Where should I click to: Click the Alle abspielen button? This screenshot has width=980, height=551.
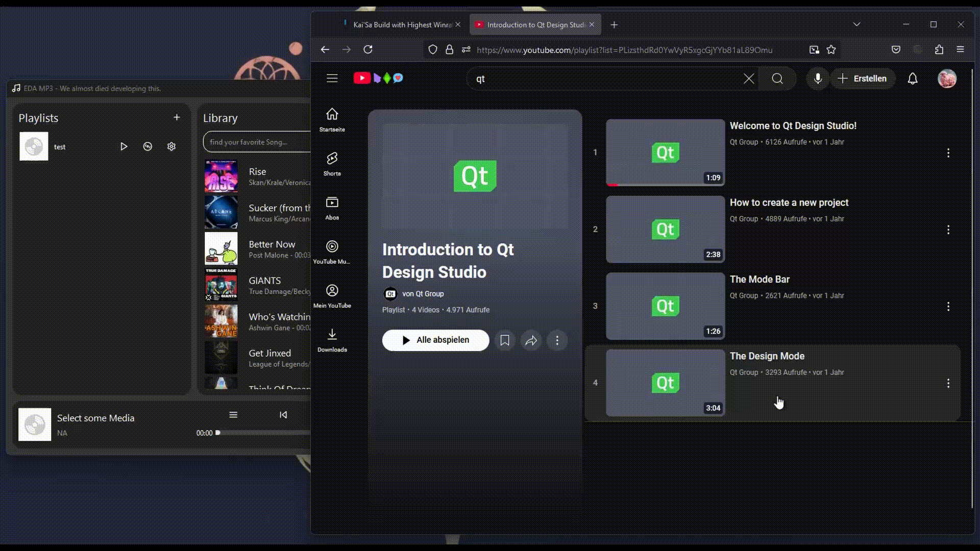pyautogui.click(x=435, y=340)
